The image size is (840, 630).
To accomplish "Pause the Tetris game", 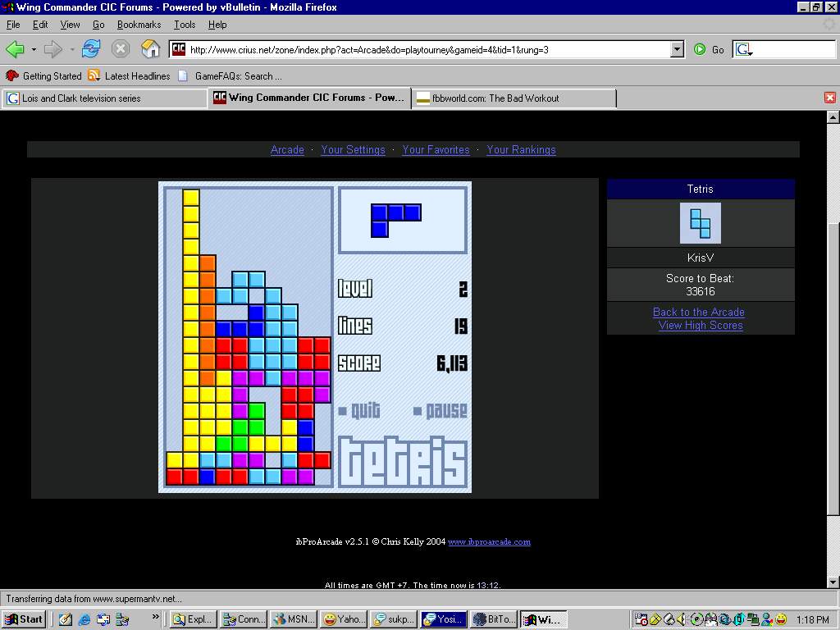I will point(441,411).
